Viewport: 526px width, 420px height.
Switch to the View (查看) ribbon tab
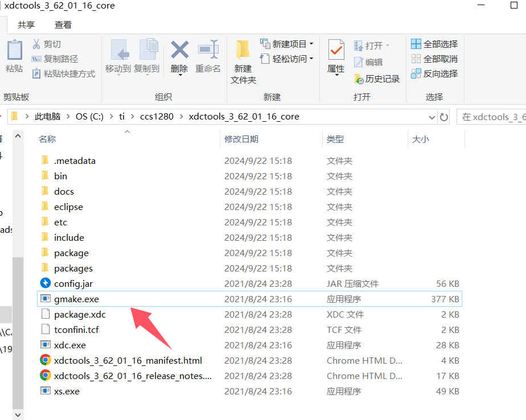point(63,24)
